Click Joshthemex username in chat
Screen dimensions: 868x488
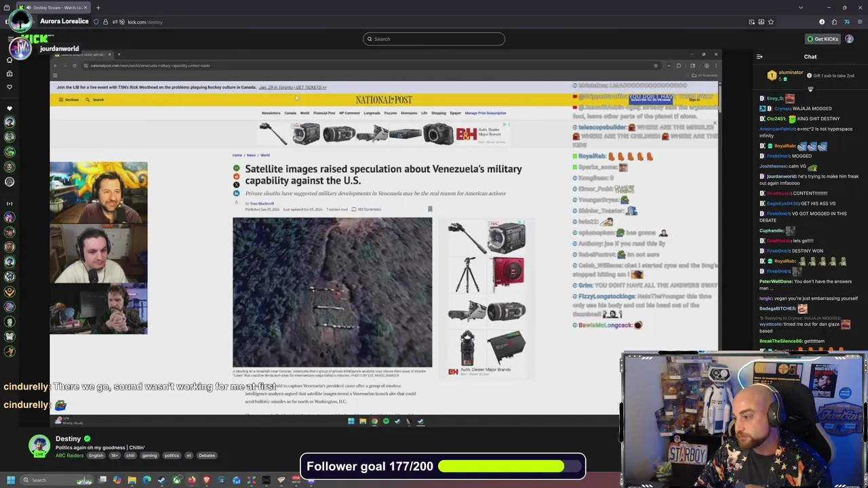click(x=773, y=166)
